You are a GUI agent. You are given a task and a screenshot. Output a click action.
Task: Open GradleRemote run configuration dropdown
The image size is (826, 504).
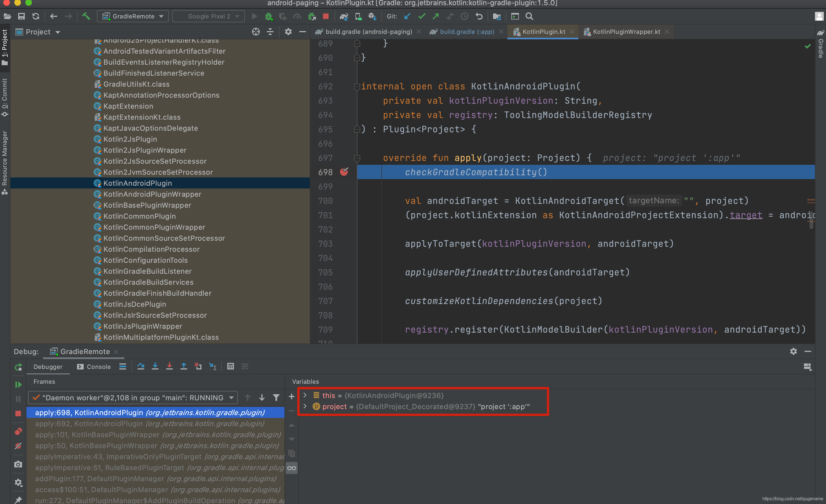[x=133, y=16]
